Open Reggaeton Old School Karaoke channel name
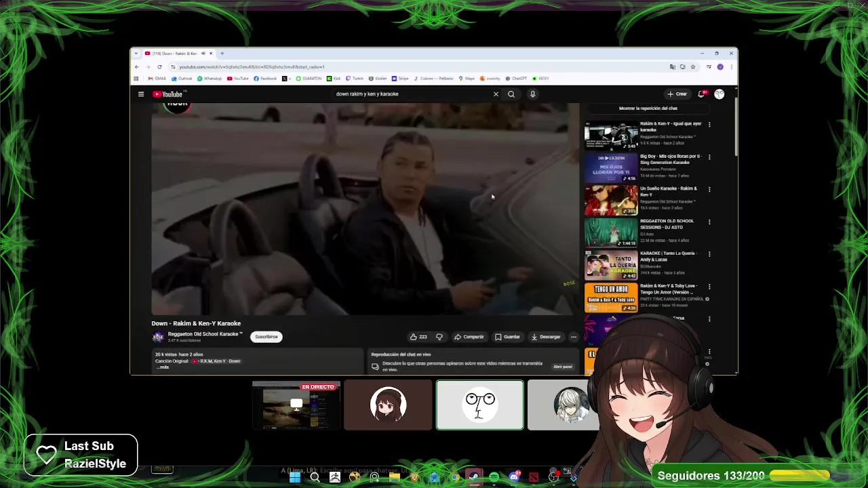Screen dimensions: 868x488 pyautogui.click(x=205, y=334)
